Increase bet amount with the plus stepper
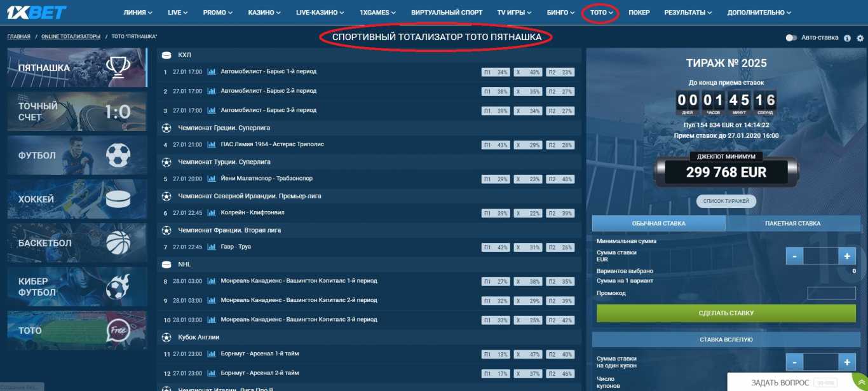This screenshot has width=868, height=391. pyautogui.click(x=846, y=256)
